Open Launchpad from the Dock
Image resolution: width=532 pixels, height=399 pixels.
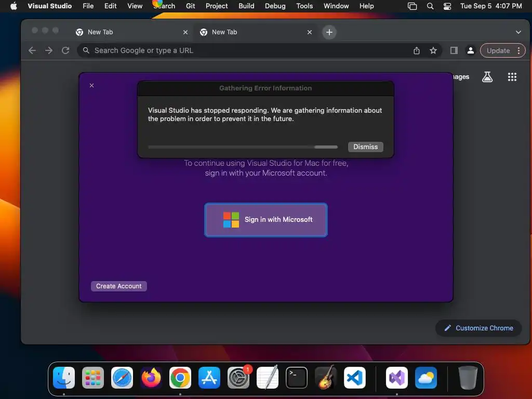[x=93, y=378]
